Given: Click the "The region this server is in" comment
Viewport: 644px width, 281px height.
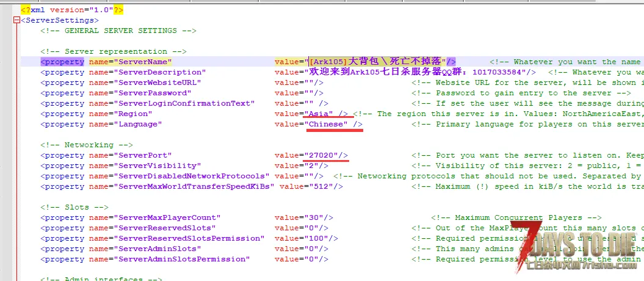Looking at the screenshot, I should tap(499, 114).
